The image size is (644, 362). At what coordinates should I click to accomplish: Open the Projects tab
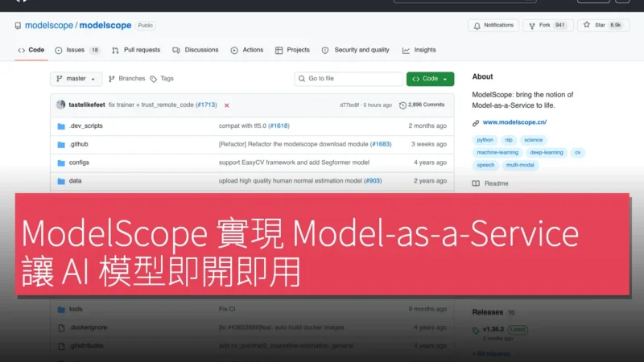[292, 50]
